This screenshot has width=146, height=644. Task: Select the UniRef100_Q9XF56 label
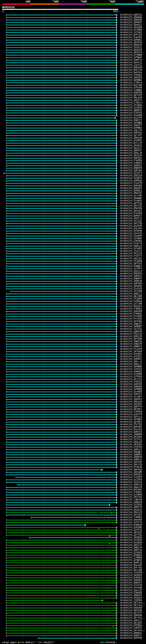(x=131, y=638)
